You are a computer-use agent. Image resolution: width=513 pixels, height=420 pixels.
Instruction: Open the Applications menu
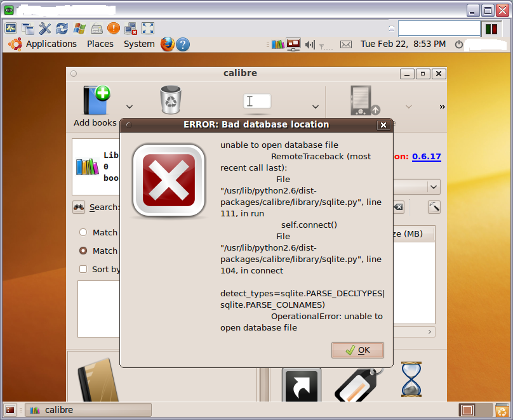click(51, 44)
